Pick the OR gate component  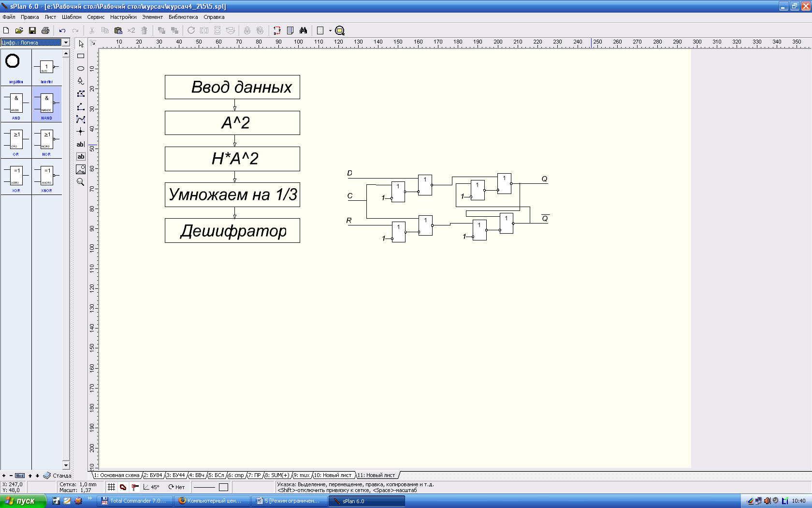pos(16,140)
